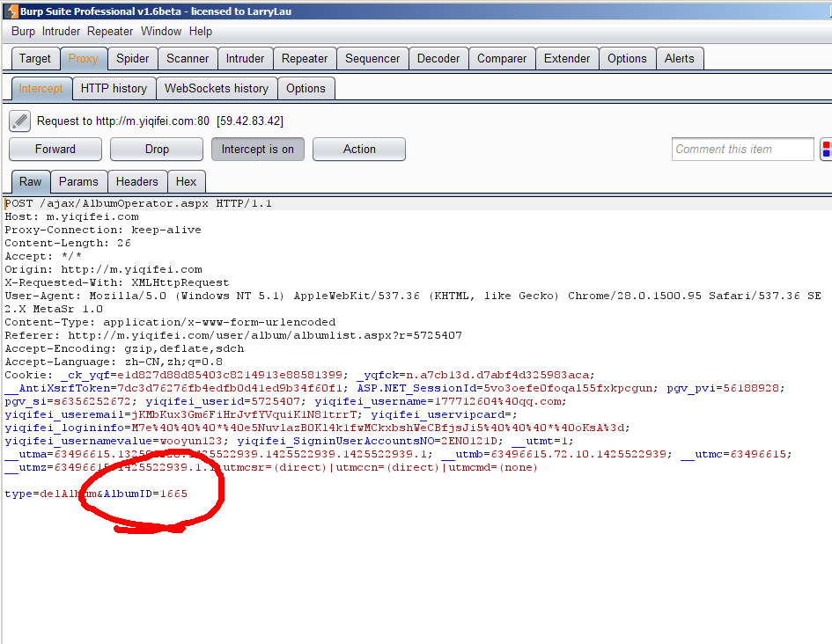Switch to the Params view tab
The width and height of the screenshot is (832, 644).
click(x=78, y=182)
